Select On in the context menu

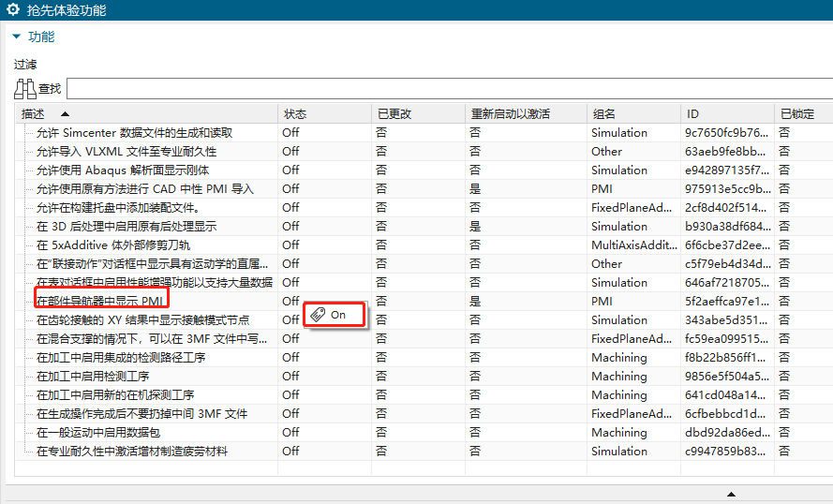point(335,315)
